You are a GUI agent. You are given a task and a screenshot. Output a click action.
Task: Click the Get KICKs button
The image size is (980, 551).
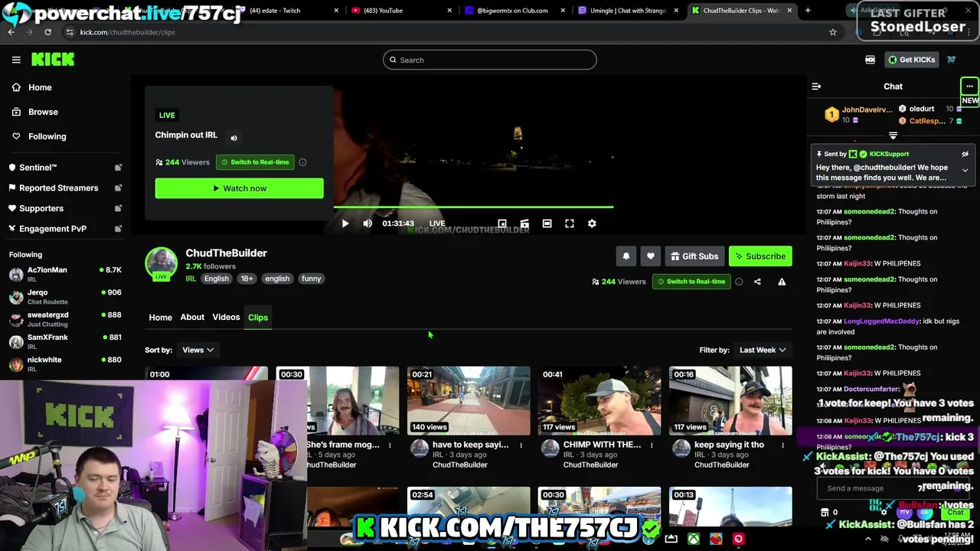[x=911, y=60]
